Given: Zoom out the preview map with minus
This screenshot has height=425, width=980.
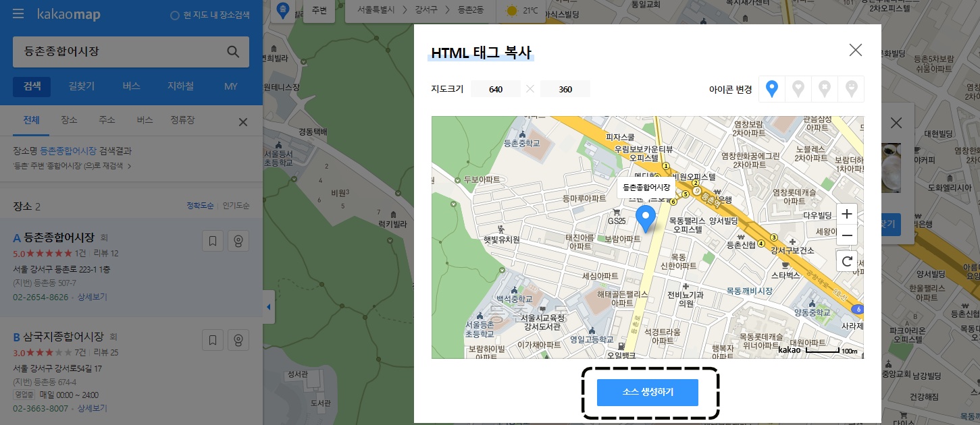Looking at the screenshot, I should [x=847, y=235].
